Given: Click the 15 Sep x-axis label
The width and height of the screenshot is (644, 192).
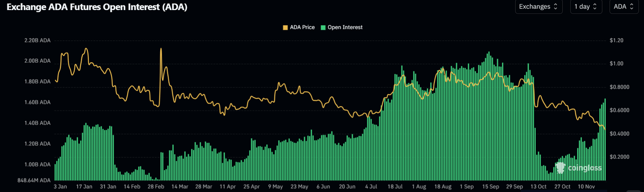Looking at the screenshot, I should (490, 186).
